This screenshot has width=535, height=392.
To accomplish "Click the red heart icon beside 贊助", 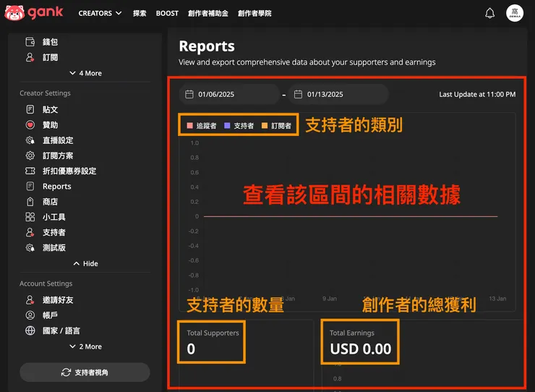I will pos(30,124).
